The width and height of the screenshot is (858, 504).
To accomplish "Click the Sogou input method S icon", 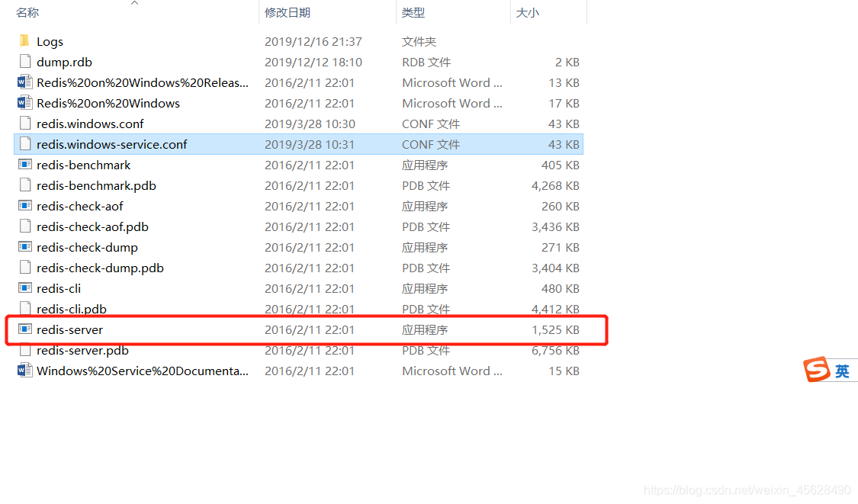I will 816,369.
